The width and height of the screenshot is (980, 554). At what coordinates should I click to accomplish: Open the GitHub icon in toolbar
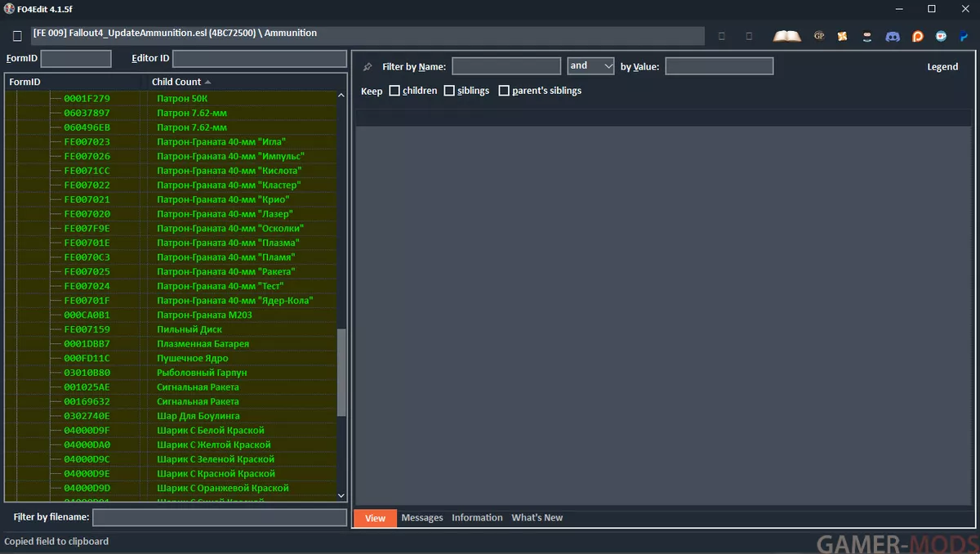pos(867,36)
